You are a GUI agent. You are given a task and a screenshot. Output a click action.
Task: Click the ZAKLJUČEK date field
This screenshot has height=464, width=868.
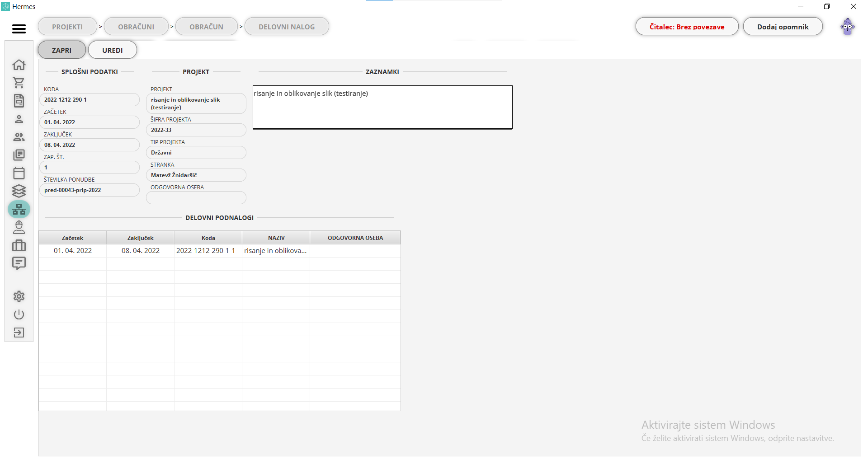pos(90,145)
